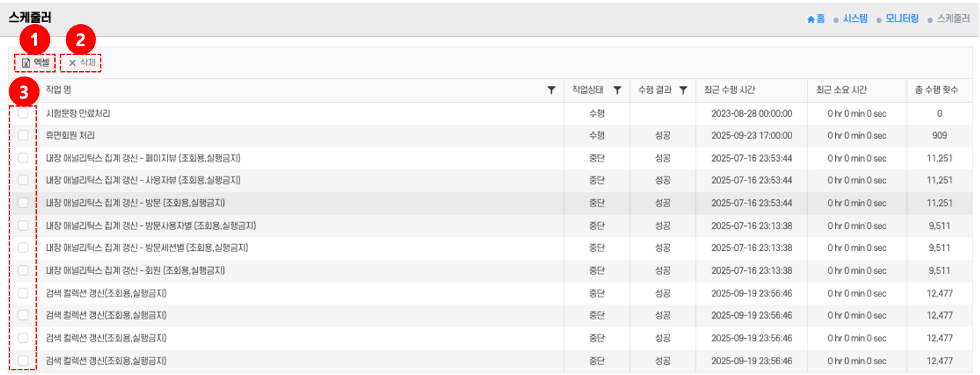Select the checkbox for 휴면회원 처리

[x=23, y=136]
